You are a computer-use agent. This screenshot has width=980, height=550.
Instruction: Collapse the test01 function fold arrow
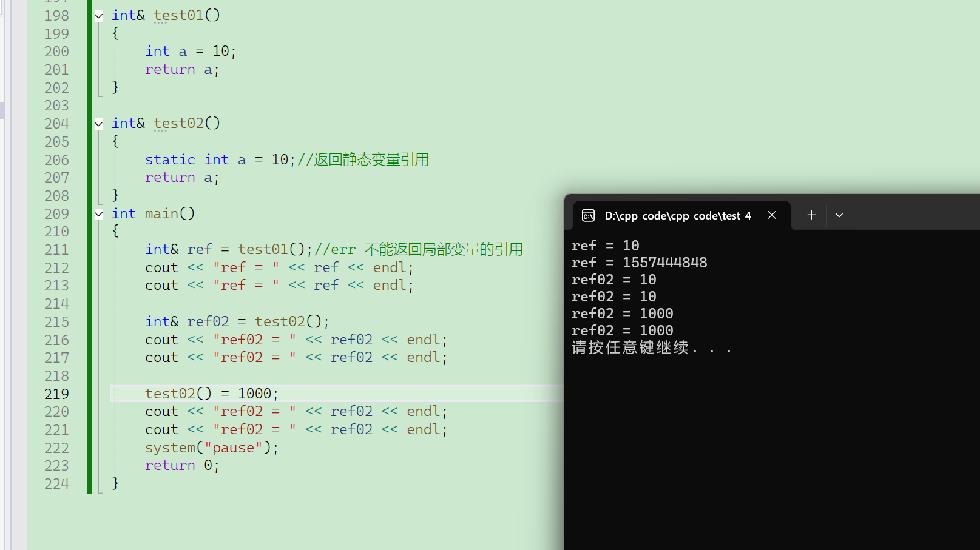(98, 16)
